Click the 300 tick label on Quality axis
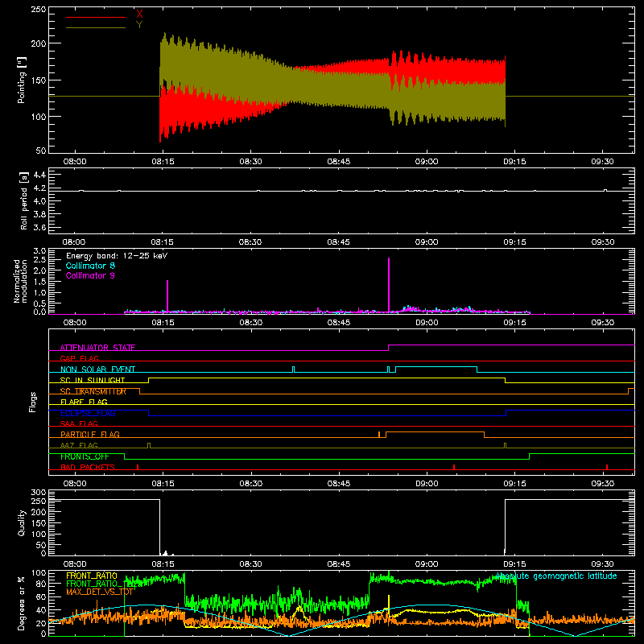 (x=39, y=493)
